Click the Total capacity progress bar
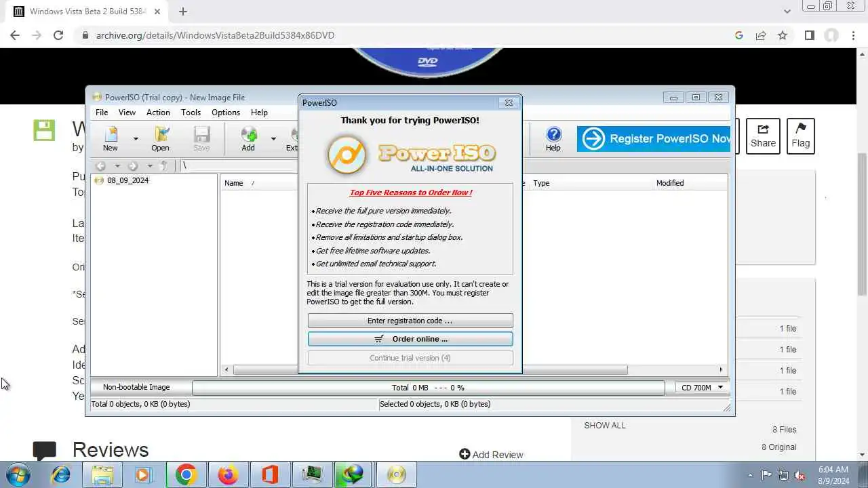 428,388
